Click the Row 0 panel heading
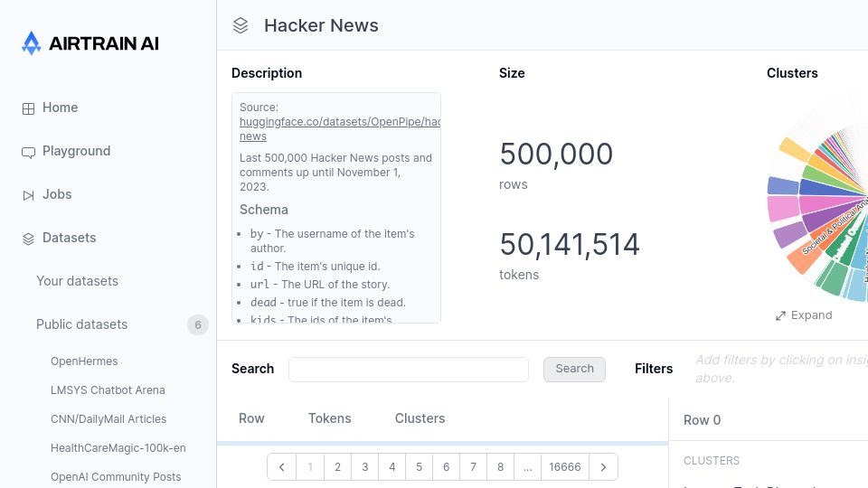The width and height of the screenshot is (868, 488). pos(702,420)
